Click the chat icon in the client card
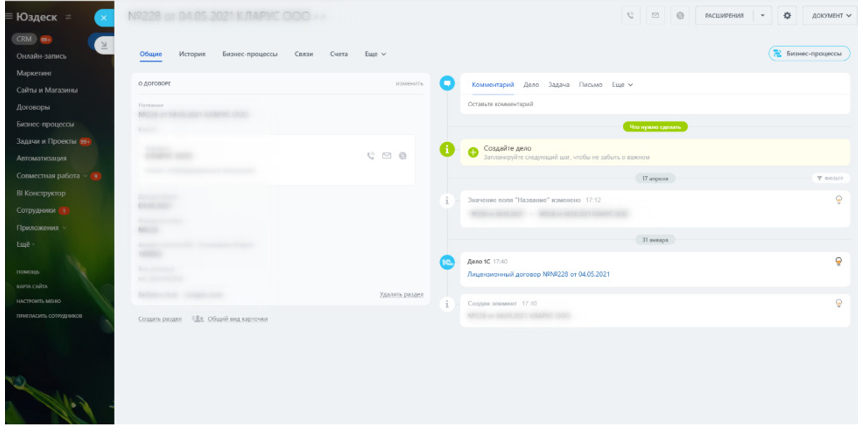The image size is (858, 429). [x=403, y=156]
